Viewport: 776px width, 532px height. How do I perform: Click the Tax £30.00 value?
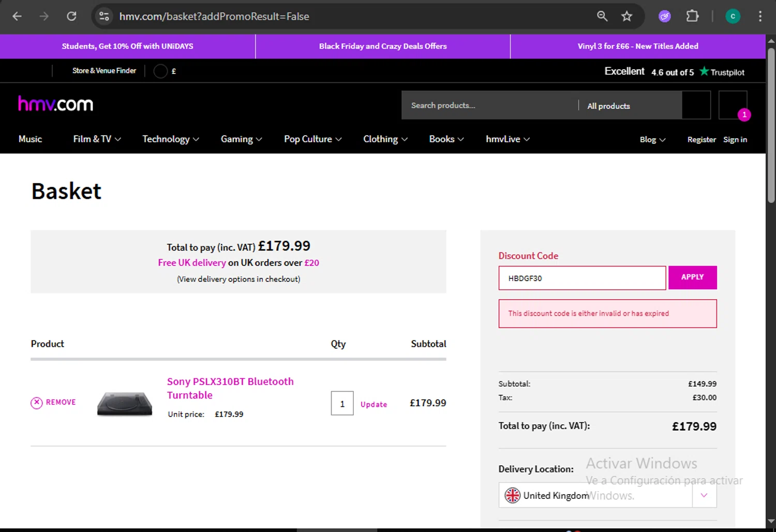pos(705,397)
